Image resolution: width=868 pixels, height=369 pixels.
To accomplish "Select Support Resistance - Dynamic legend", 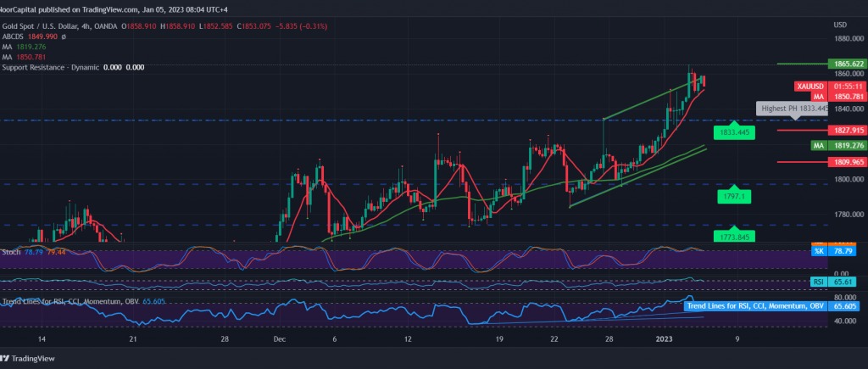I will tap(51, 67).
